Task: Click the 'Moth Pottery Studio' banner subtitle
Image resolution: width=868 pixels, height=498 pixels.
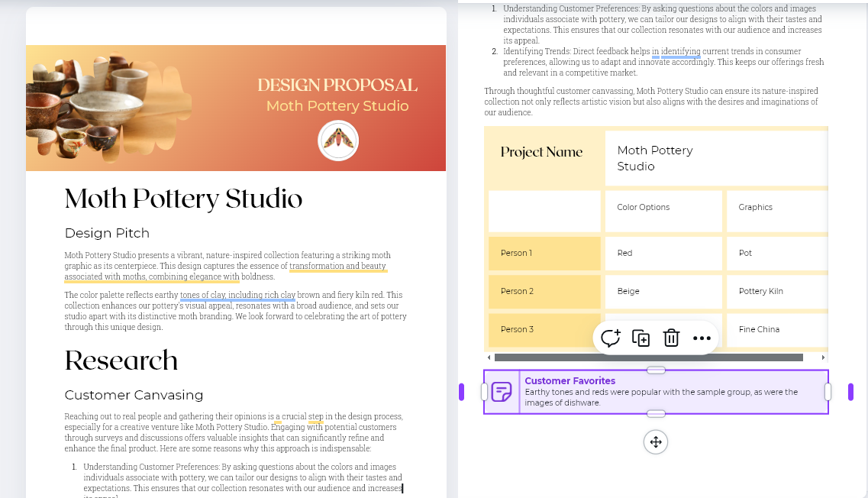Action: [337, 106]
